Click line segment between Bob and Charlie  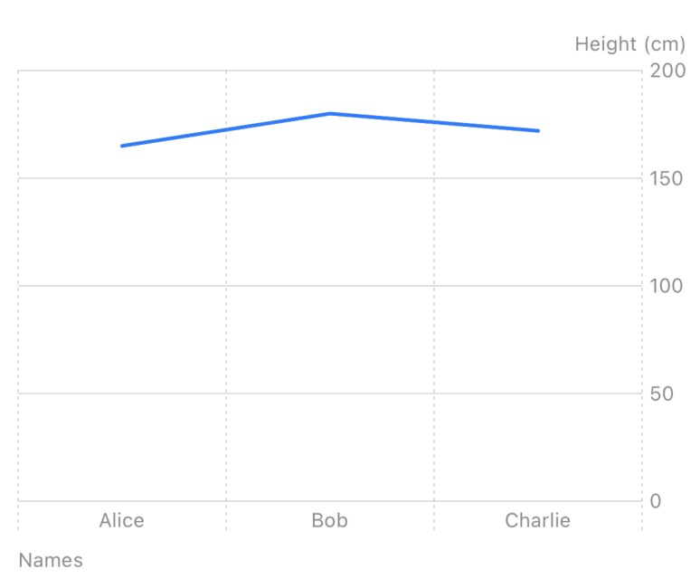point(434,122)
